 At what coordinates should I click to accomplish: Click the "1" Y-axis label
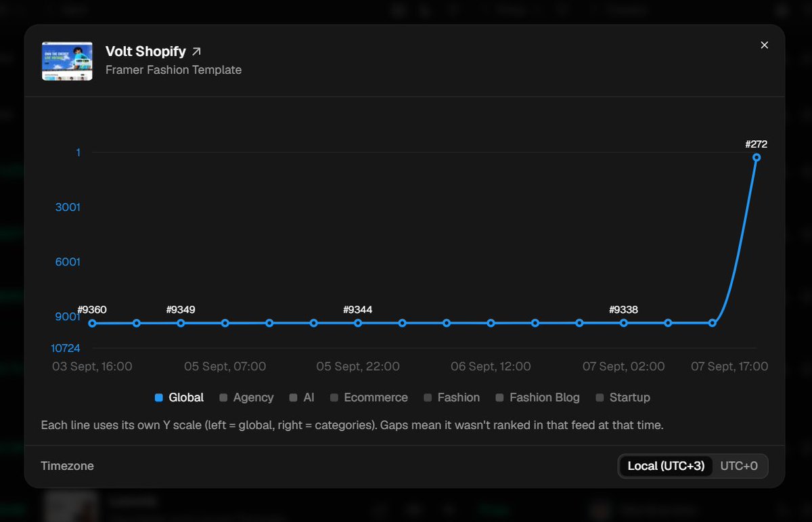point(78,153)
